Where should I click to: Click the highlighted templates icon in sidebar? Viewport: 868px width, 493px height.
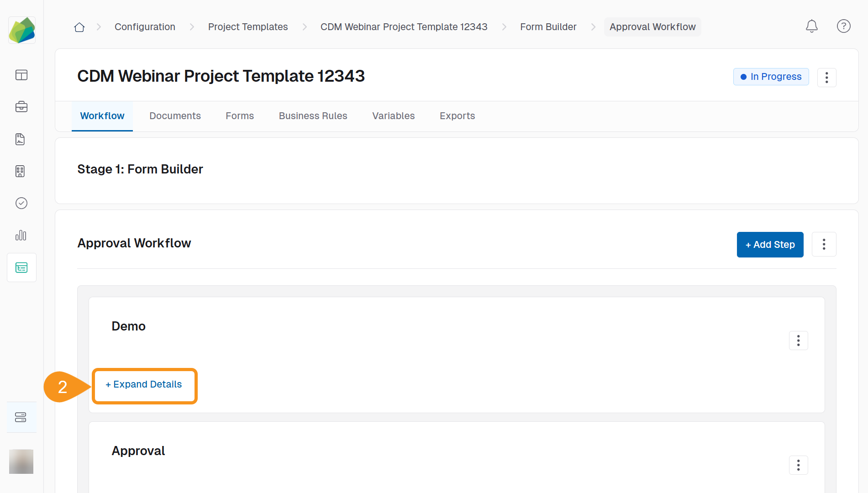point(21,267)
